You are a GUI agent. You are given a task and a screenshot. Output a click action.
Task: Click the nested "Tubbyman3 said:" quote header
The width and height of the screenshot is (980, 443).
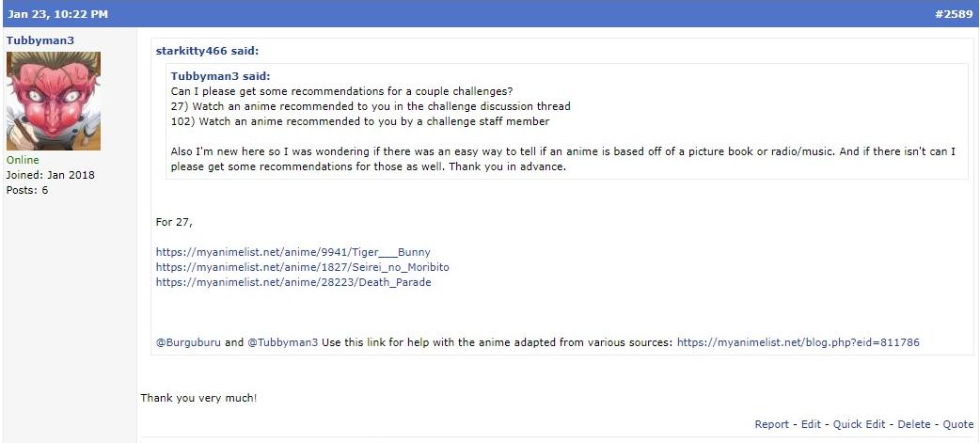click(x=221, y=76)
